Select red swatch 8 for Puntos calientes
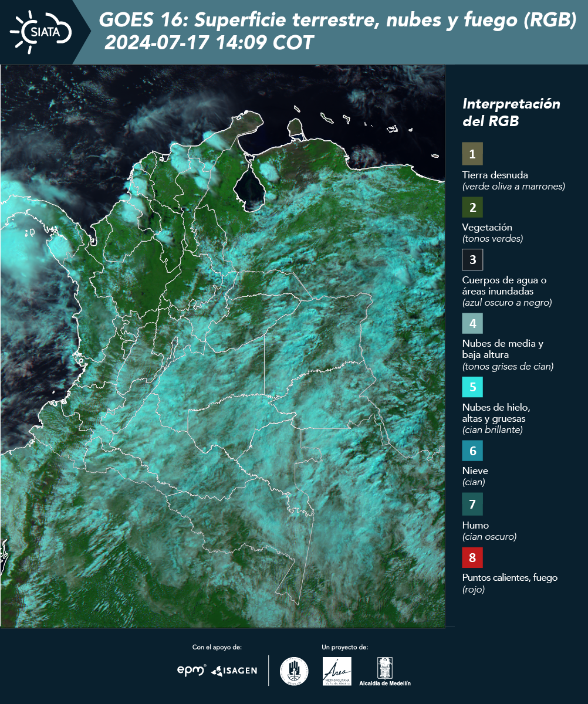 [472, 557]
